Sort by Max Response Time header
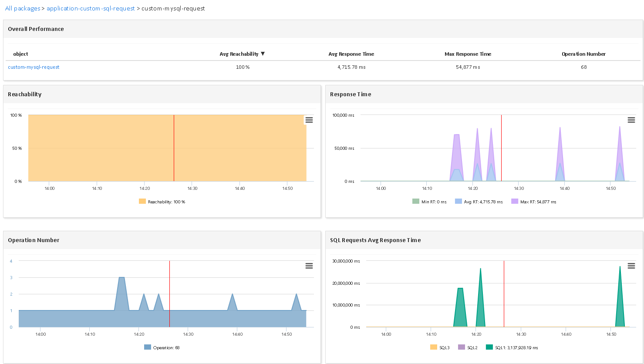The image size is (644, 364). 468,54
